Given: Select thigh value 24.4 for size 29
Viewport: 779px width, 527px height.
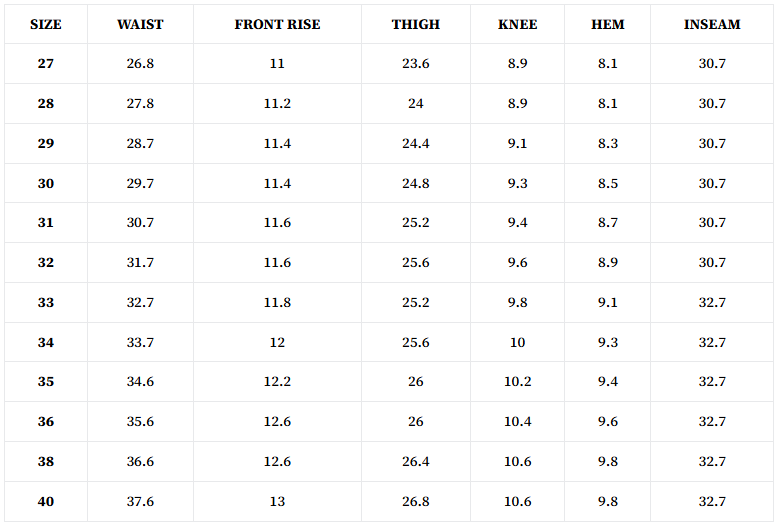Looking at the screenshot, I should point(415,144).
